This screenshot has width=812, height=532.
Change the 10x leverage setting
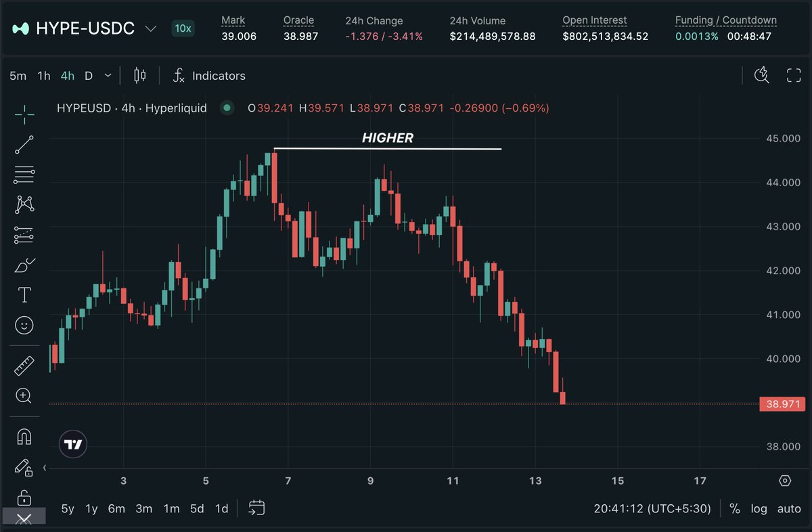pyautogui.click(x=182, y=28)
